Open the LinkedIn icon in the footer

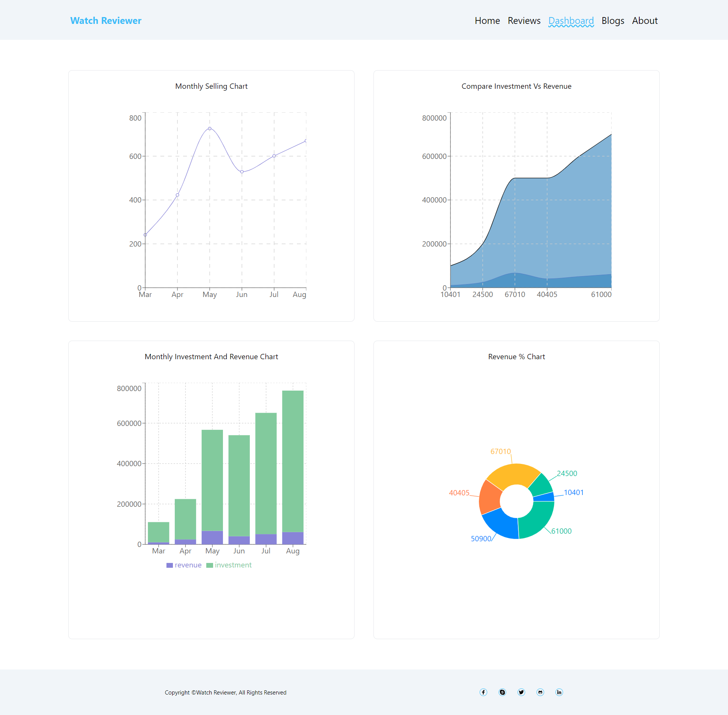[559, 692]
